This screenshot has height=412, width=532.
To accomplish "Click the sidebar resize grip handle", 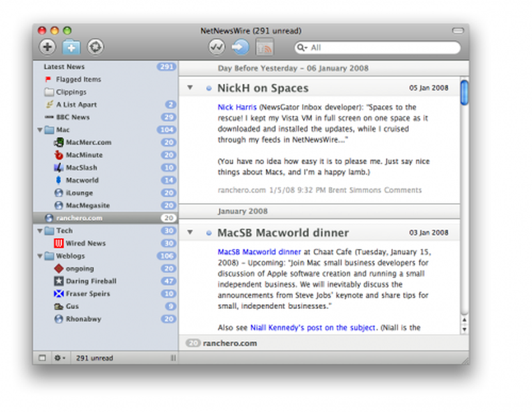I will pyautogui.click(x=174, y=358).
